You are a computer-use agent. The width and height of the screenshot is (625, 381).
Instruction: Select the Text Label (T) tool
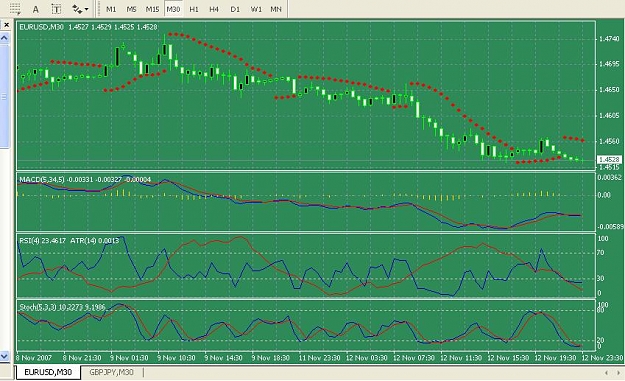[56, 9]
